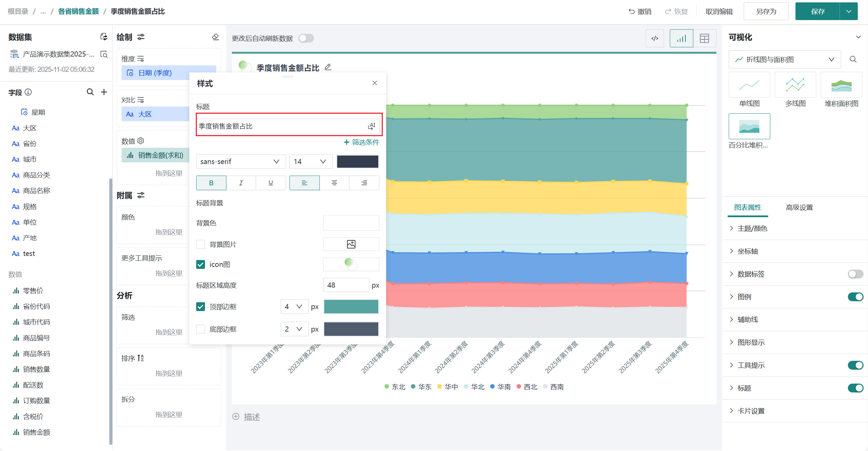Viewport: 868px width, 451px height.
Task: Toggle the auto refresh data switch
Action: 306,38
